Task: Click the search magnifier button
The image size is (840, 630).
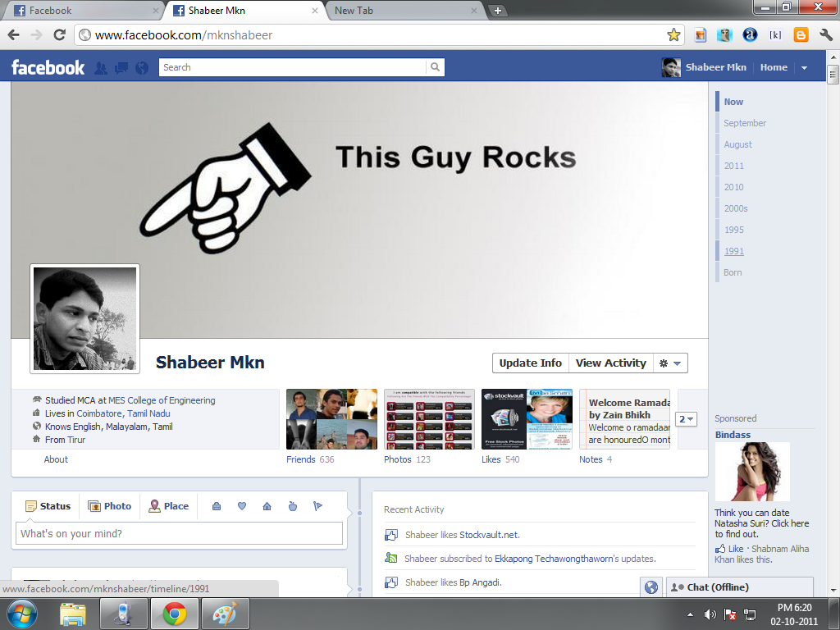Action: click(x=435, y=67)
